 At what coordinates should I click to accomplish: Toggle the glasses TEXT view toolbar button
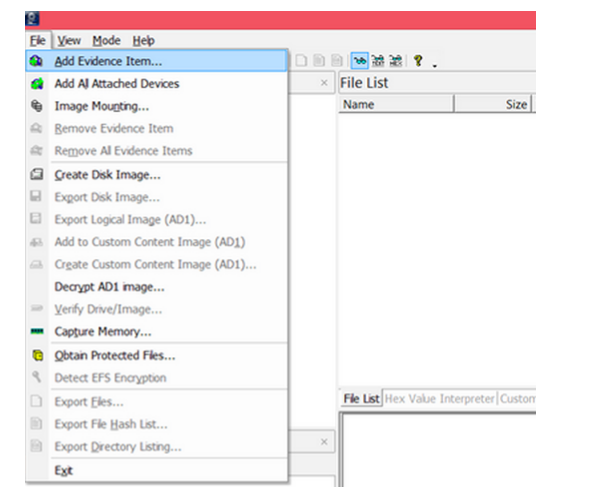pyautogui.click(x=378, y=61)
